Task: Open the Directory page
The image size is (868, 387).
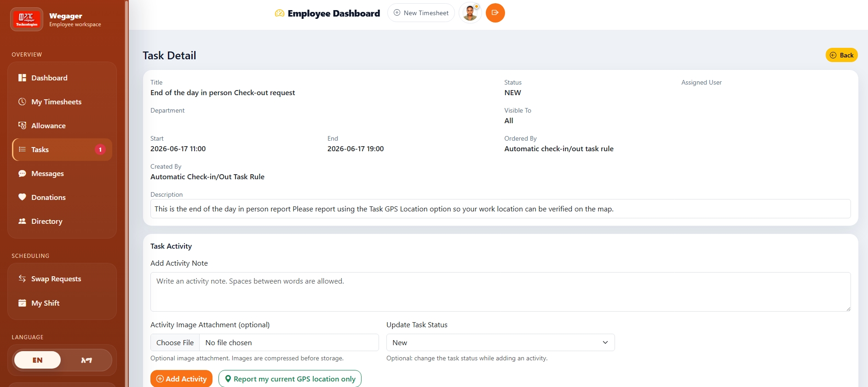Action: (62, 221)
